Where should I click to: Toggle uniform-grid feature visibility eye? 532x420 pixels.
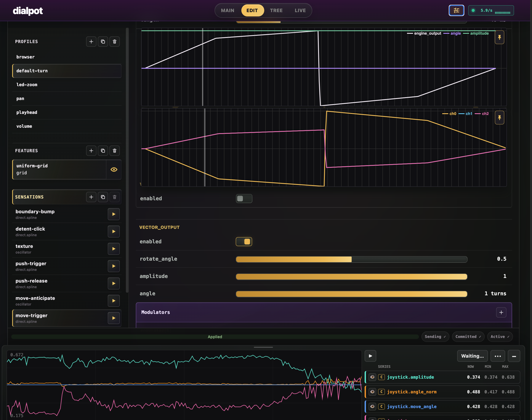114,170
